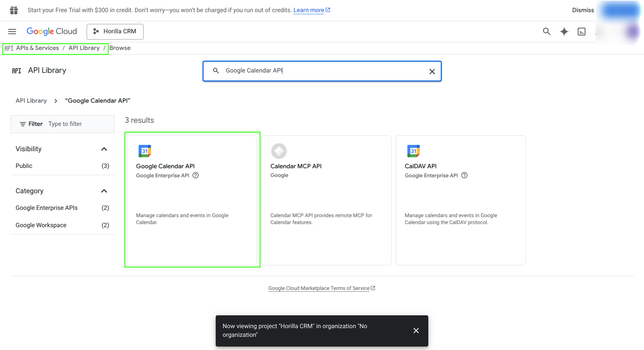This screenshot has width=644, height=350.
Task: Close the Now viewing project notification
Action: (x=416, y=331)
